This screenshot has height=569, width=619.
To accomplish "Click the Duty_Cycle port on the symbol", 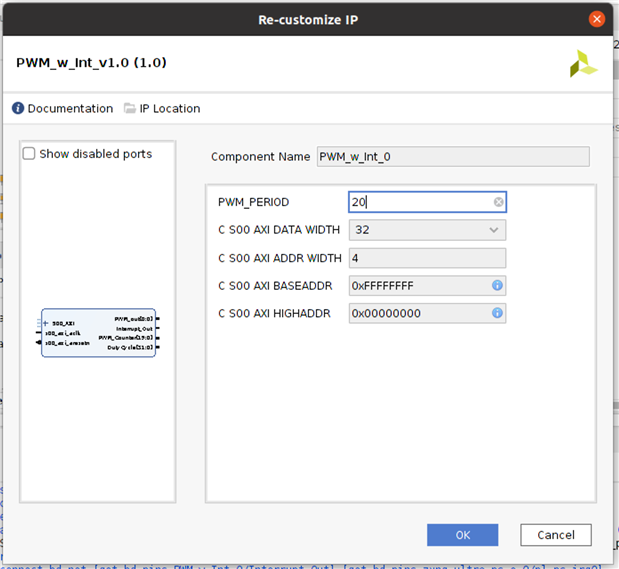I will (130, 347).
